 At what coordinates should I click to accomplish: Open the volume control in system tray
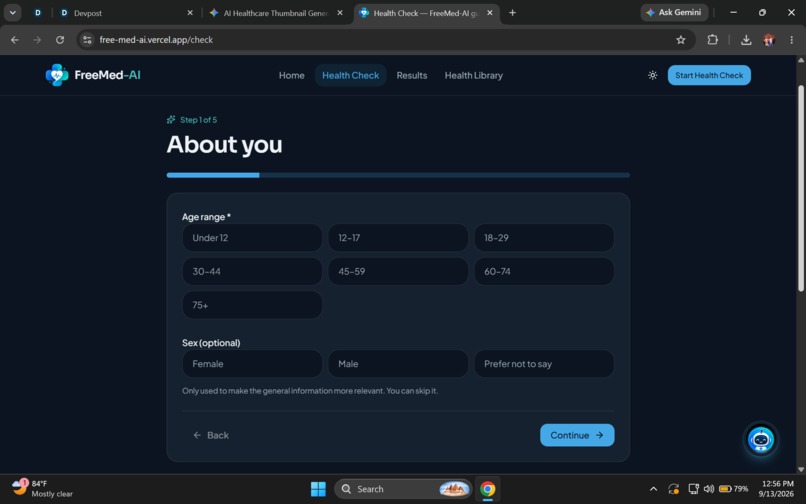709,489
